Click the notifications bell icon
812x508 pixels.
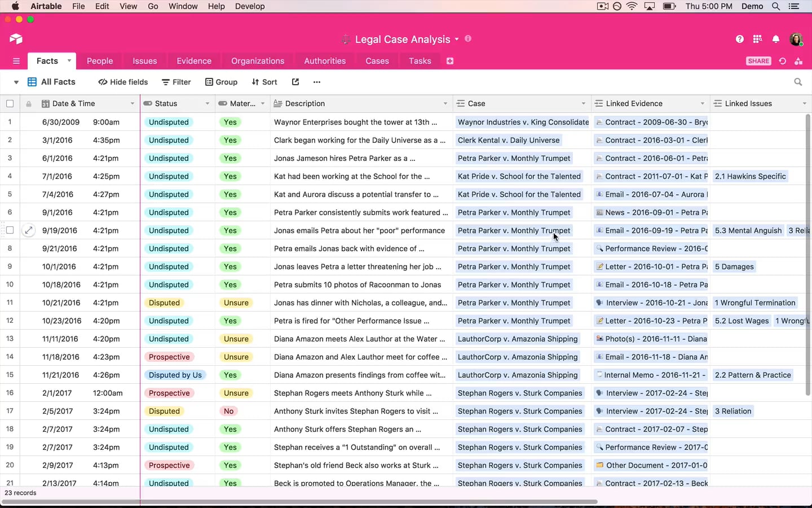(776, 39)
